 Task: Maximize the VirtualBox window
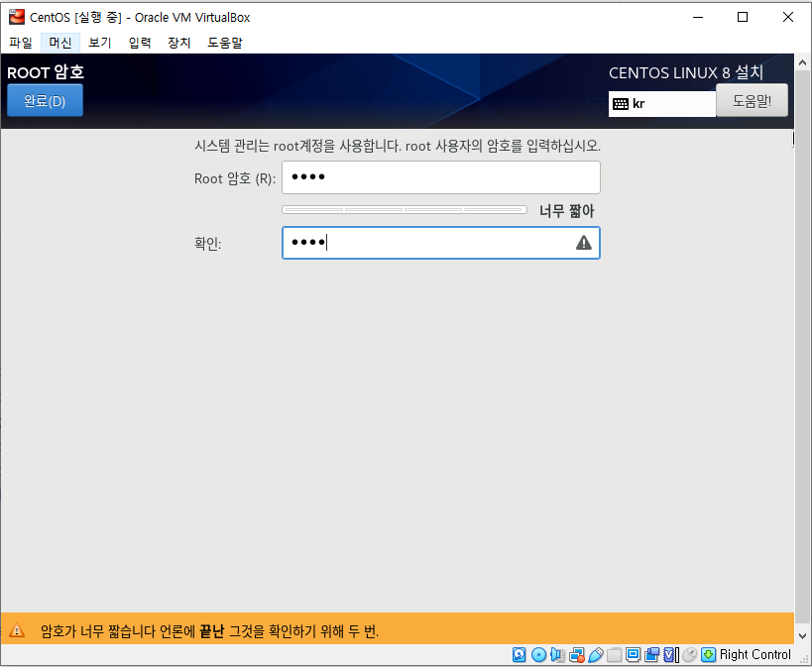[x=742, y=17]
